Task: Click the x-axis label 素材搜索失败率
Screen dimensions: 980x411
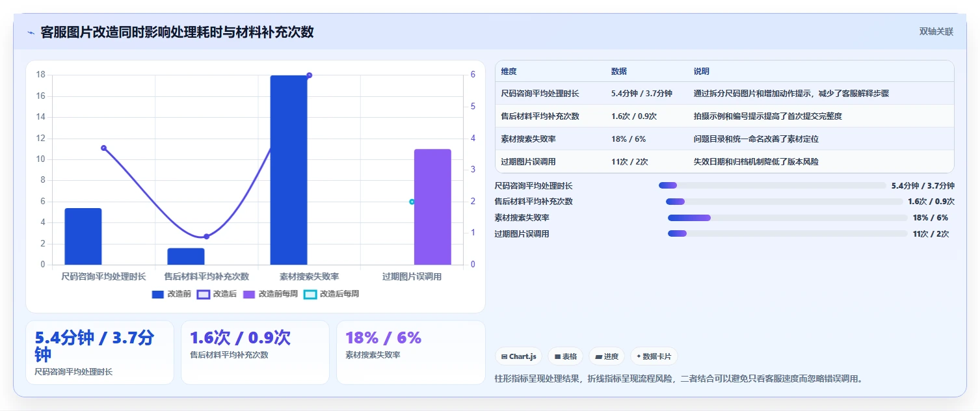Action: [310, 276]
